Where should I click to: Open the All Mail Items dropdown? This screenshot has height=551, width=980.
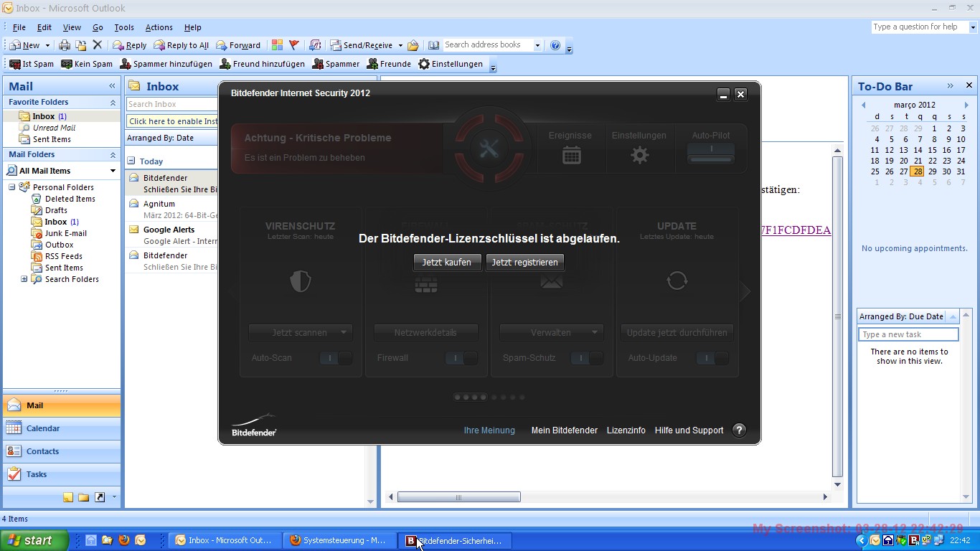pos(113,171)
